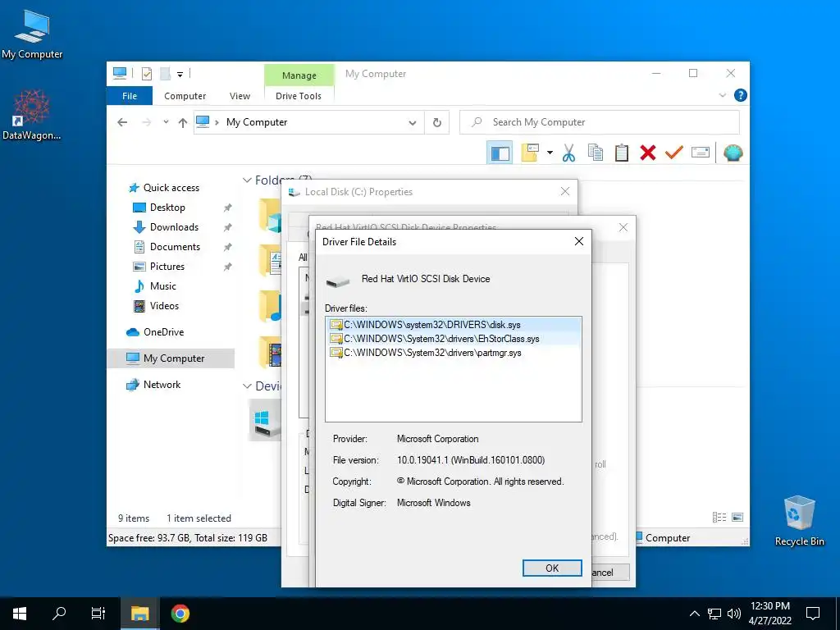Viewport: 840px width, 630px height.
Task: Select Downloads in the navigation pane
Action: click(174, 227)
